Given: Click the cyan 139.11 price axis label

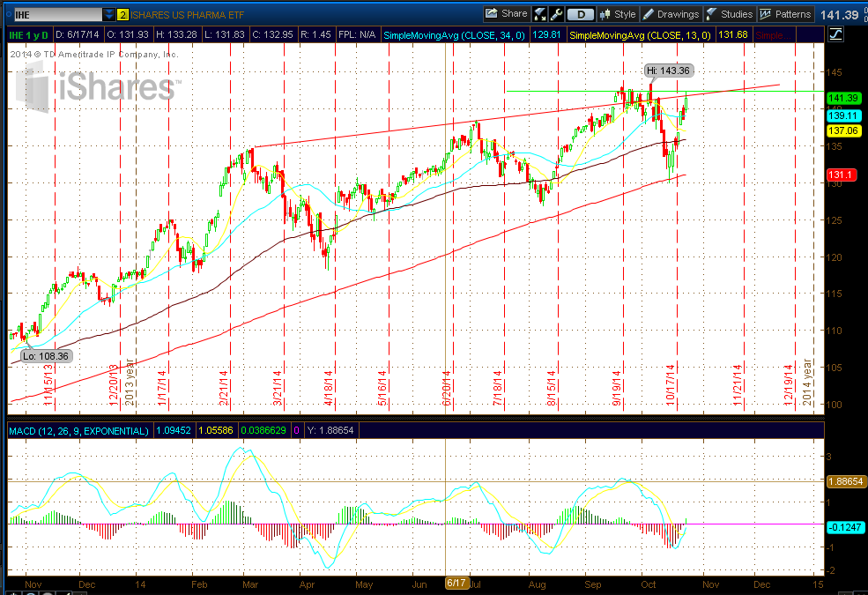Looking at the screenshot, I should click(843, 115).
